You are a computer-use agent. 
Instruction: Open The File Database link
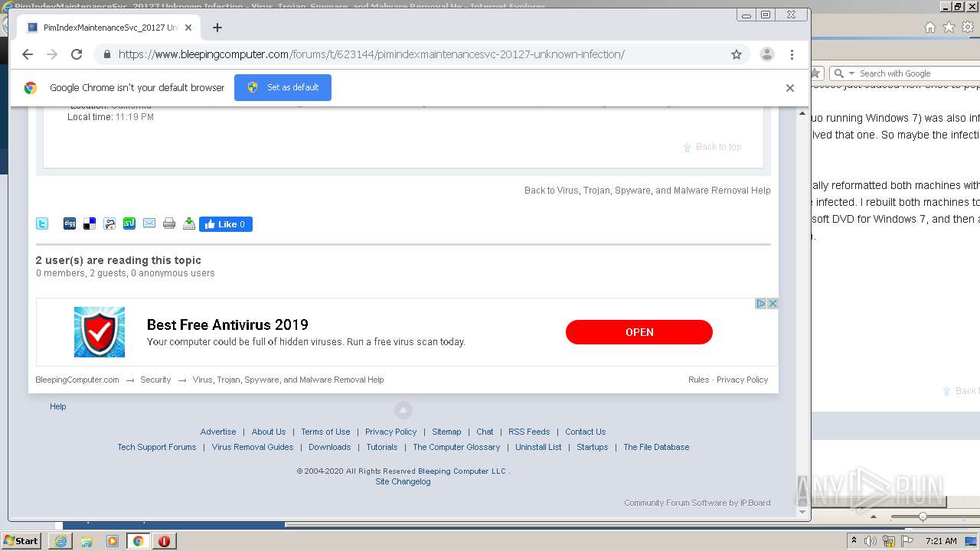[656, 447]
